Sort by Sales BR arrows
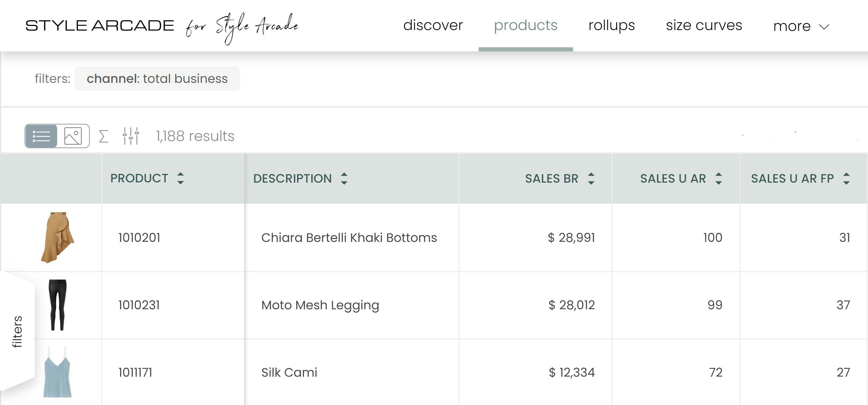868x405 pixels. point(591,178)
